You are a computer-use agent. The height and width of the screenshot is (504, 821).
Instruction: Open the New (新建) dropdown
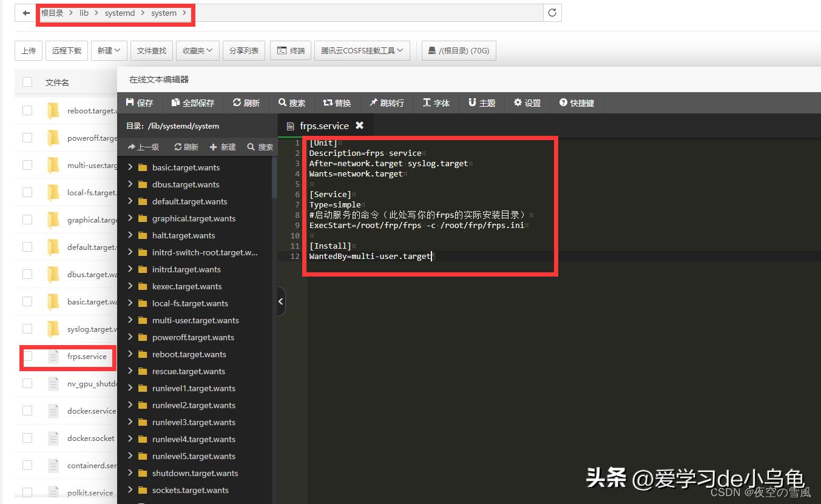tap(109, 50)
